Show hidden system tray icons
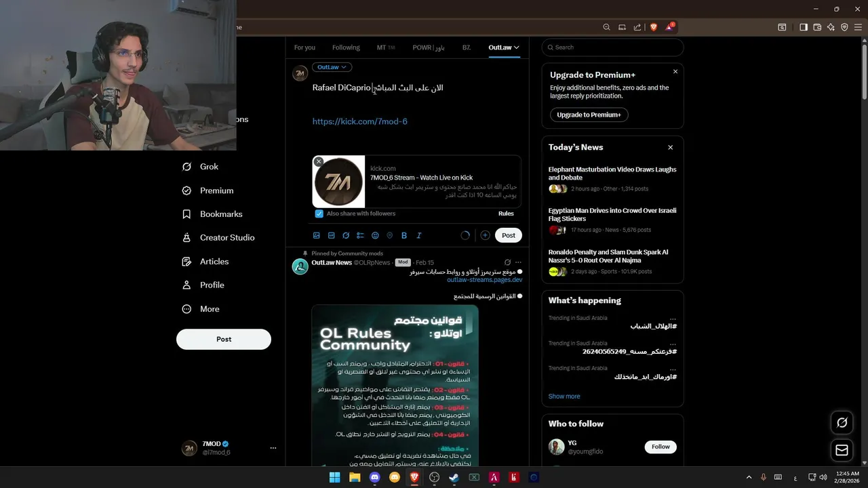Screen dimensions: 868x488 (749, 477)
